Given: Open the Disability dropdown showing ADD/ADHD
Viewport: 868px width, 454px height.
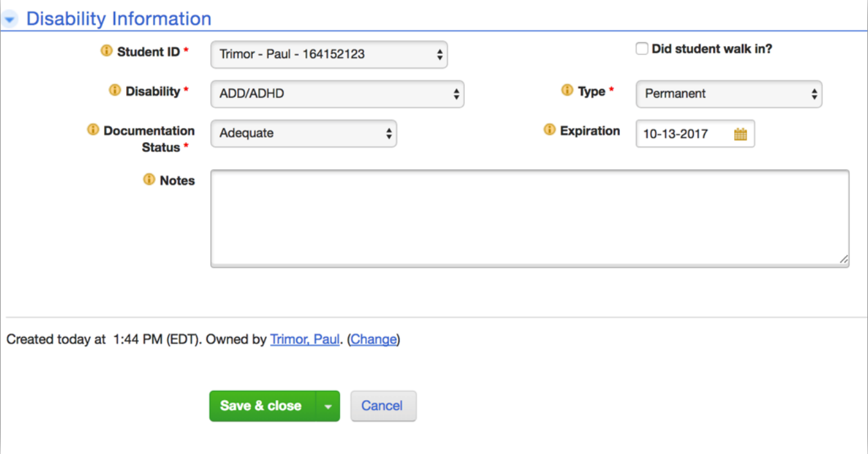Looking at the screenshot, I should click(x=337, y=94).
